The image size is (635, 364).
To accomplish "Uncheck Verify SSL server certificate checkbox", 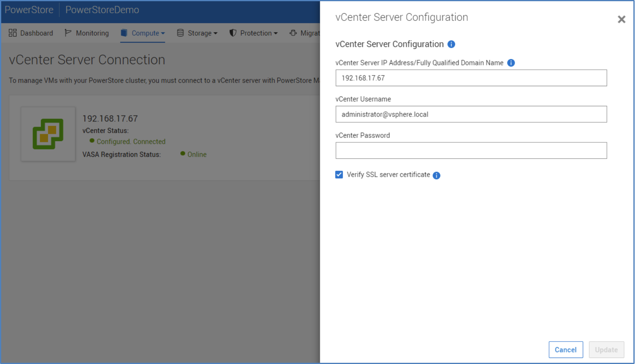I will click(339, 174).
